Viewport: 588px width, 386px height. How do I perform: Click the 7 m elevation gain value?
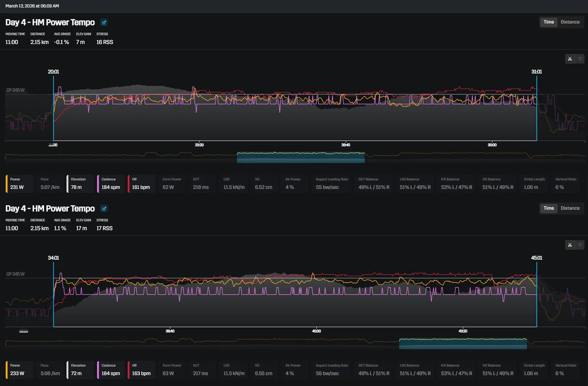click(x=80, y=43)
